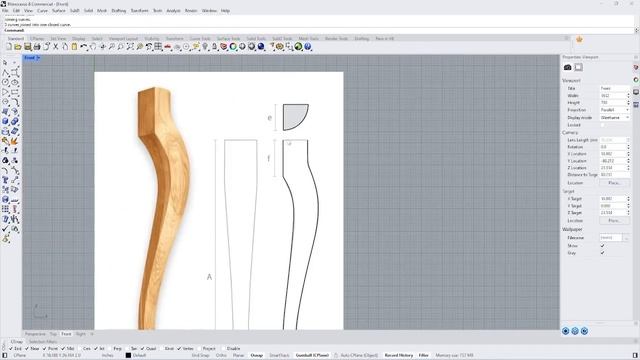Click the light bulb icon in the toolbar

pos(205,47)
